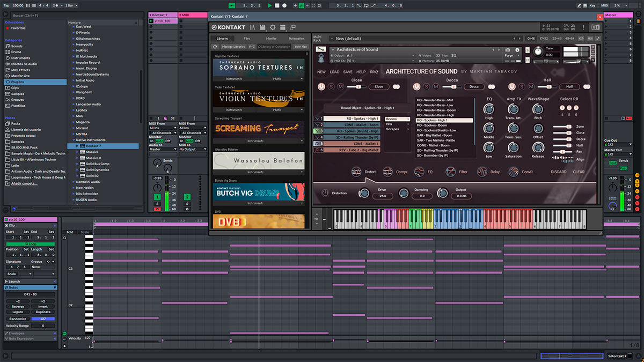Open Purge dropdown menu

[511, 55]
